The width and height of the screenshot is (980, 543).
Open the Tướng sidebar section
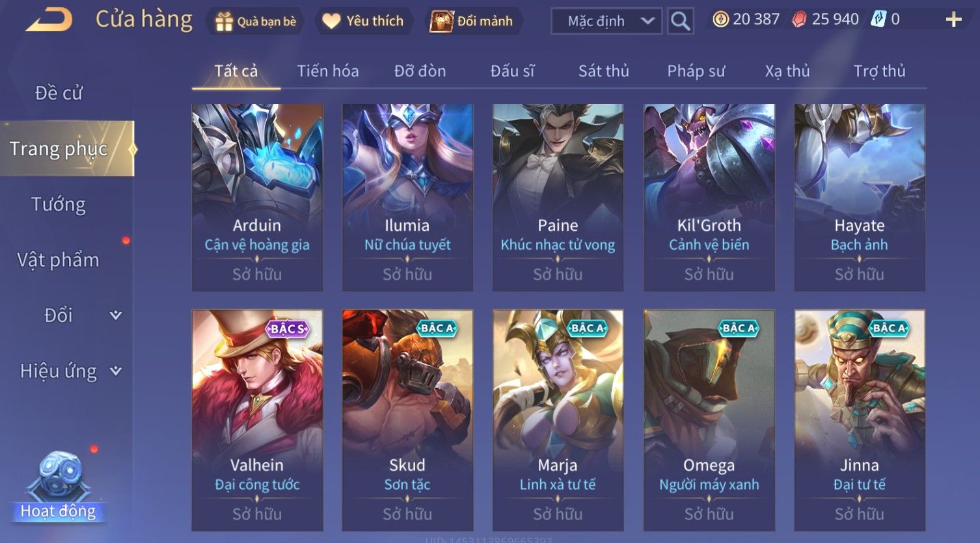(59, 204)
